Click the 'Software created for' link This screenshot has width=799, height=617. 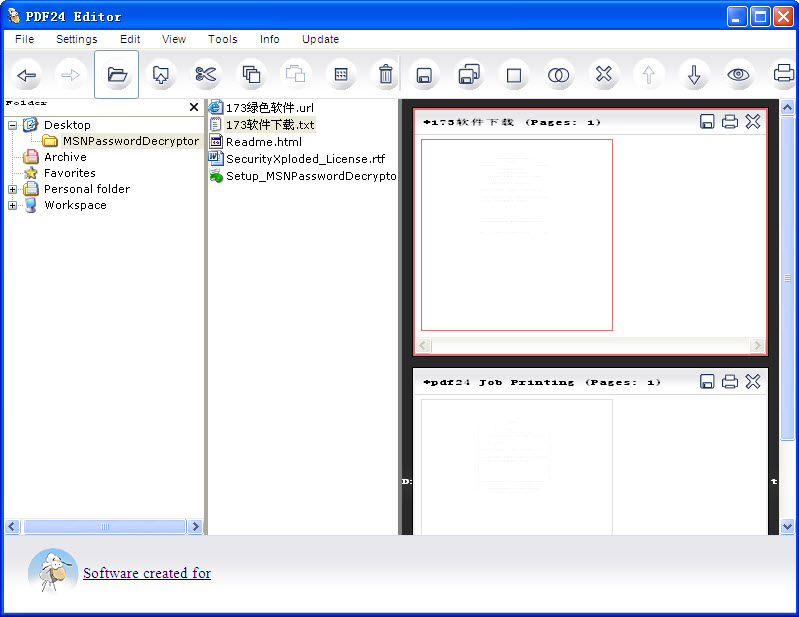coord(147,573)
